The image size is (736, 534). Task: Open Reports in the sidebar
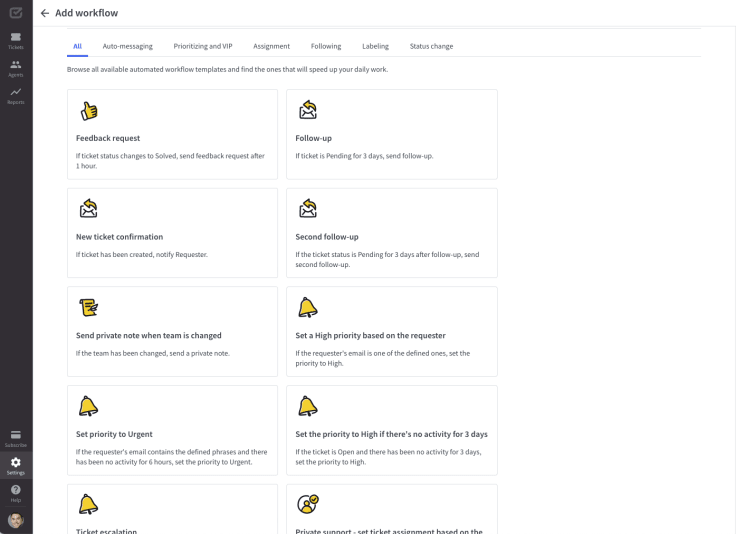coord(16,96)
